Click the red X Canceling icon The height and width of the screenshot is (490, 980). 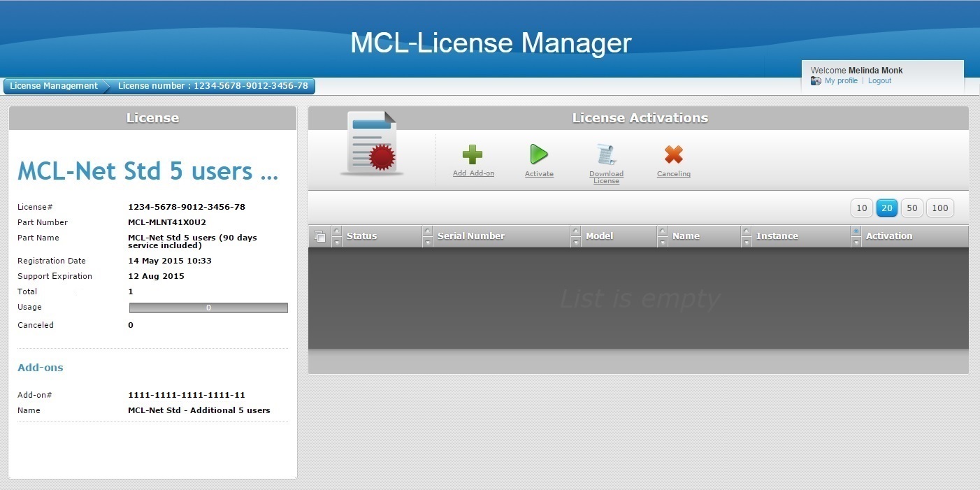click(x=673, y=154)
